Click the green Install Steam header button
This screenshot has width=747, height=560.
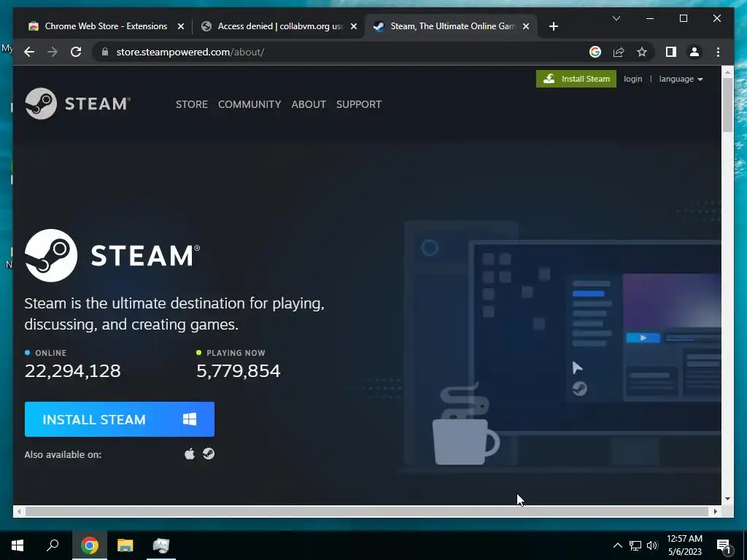pos(576,79)
